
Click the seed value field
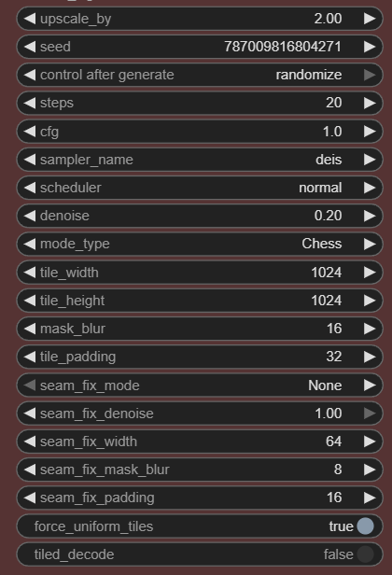point(283,47)
